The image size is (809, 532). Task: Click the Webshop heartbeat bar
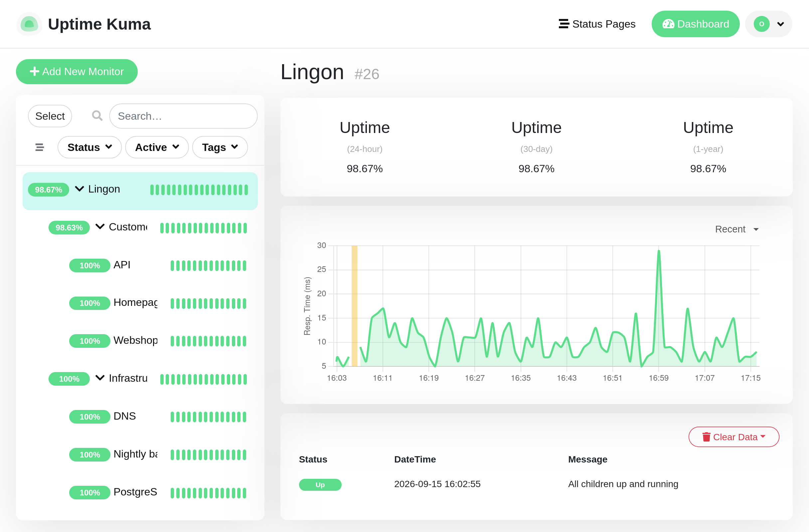click(208, 341)
